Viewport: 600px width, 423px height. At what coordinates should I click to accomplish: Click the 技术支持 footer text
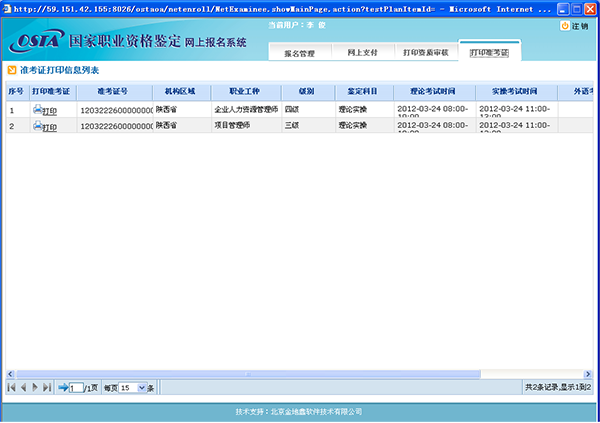pos(299,412)
